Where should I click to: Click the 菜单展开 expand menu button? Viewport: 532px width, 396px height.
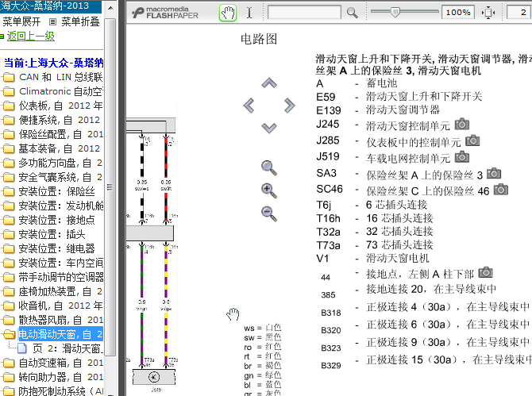(x=21, y=22)
